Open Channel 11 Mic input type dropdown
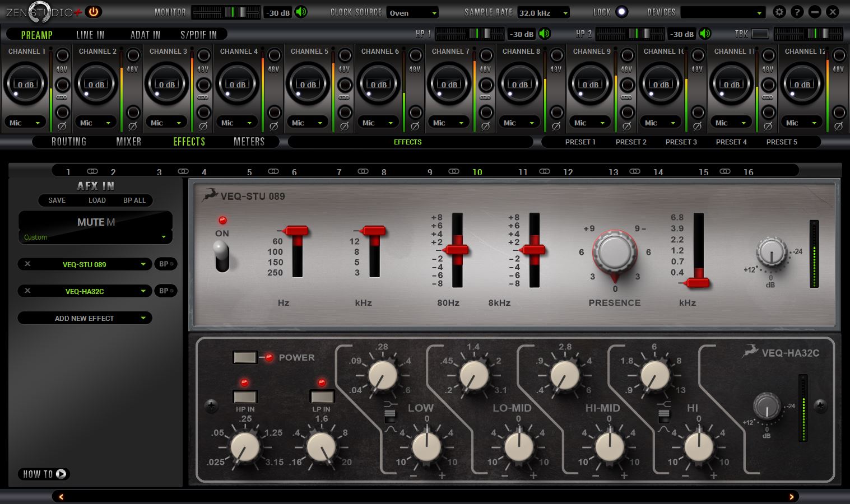 tap(731, 123)
